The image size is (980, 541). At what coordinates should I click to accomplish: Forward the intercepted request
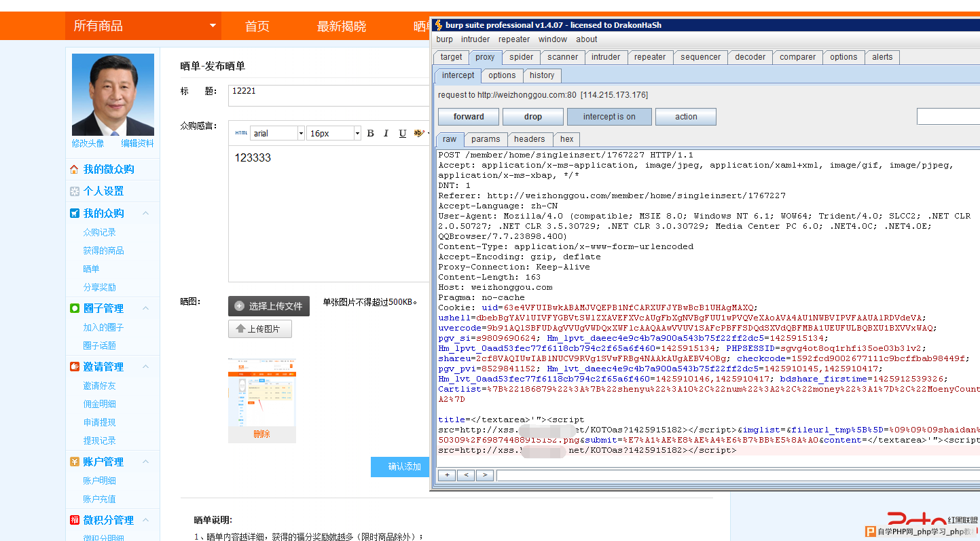[x=469, y=117]
